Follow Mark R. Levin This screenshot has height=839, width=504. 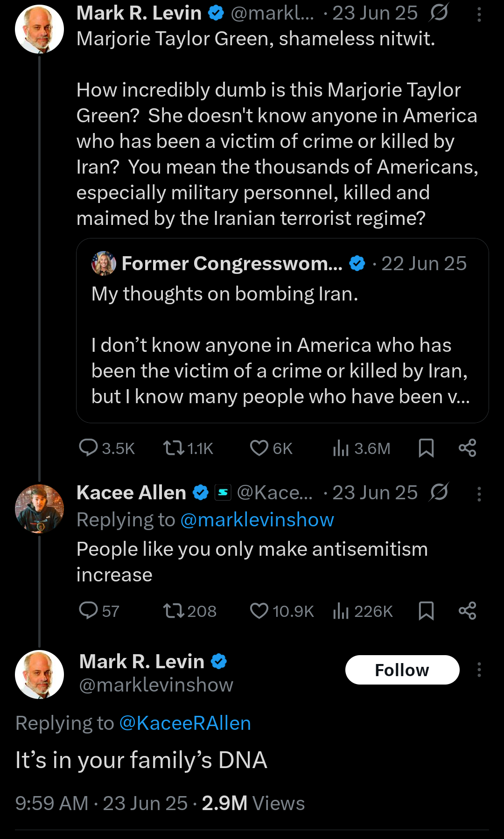402,670
